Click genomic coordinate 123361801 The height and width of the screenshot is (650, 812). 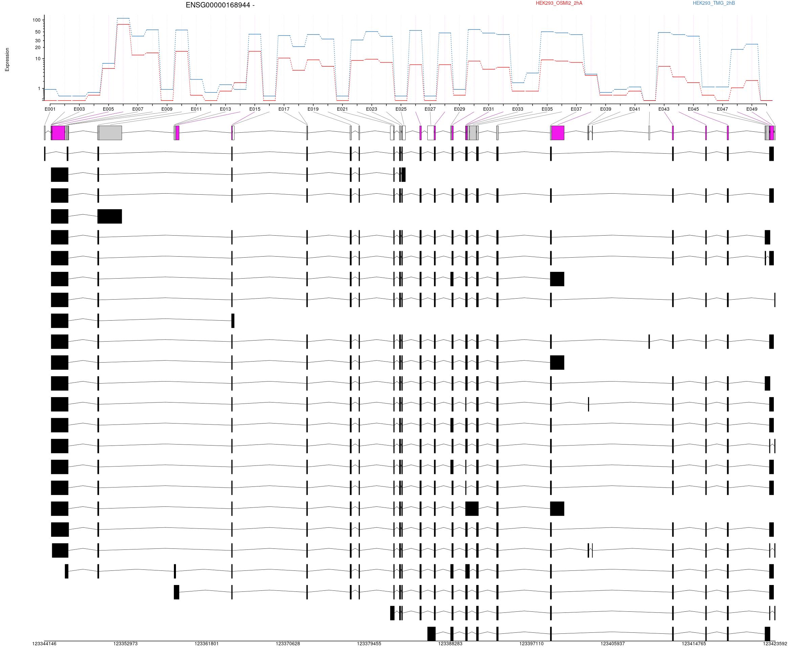click(207, 644)
